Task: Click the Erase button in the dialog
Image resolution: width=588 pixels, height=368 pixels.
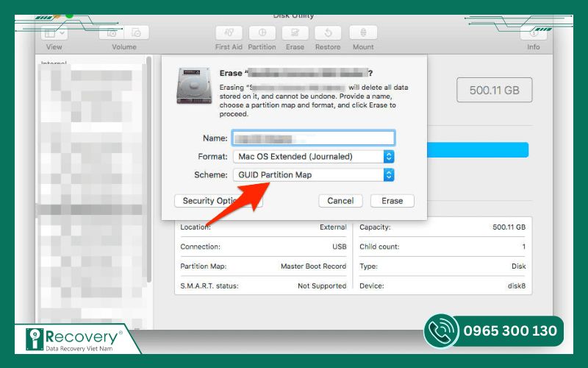Action: pyautogui.click(x=392, y=201)
